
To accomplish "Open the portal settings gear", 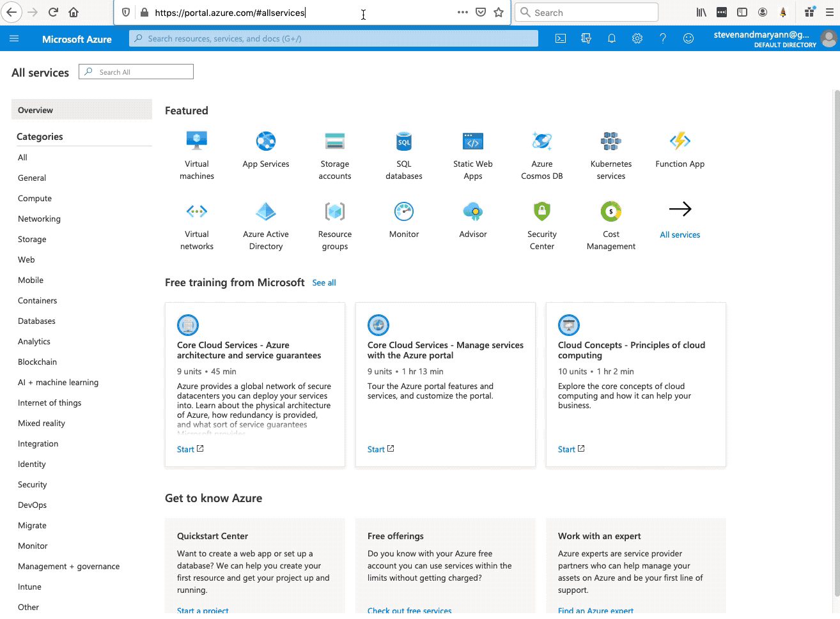I will [637, 38].
